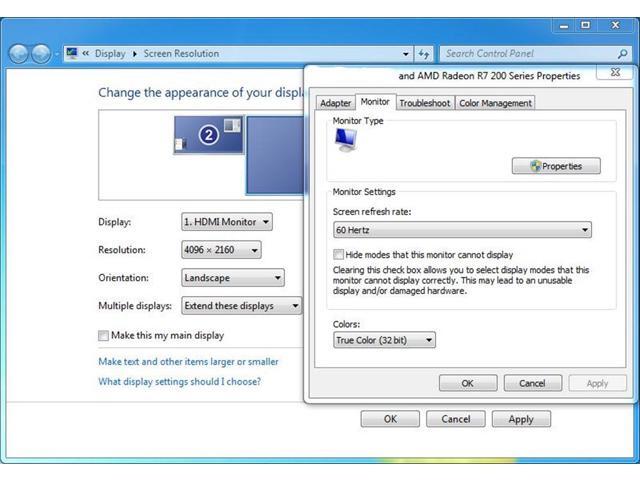Select the display 2 monitor thumbnail

209,136
